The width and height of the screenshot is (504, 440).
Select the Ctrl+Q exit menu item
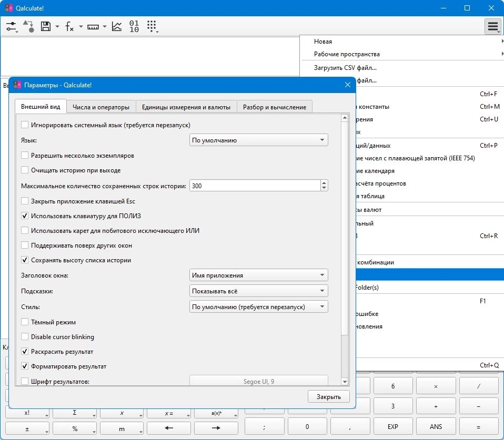point(430,365)
